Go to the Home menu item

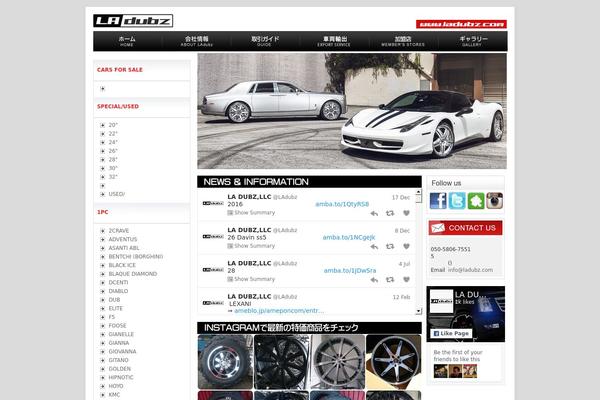127,41
